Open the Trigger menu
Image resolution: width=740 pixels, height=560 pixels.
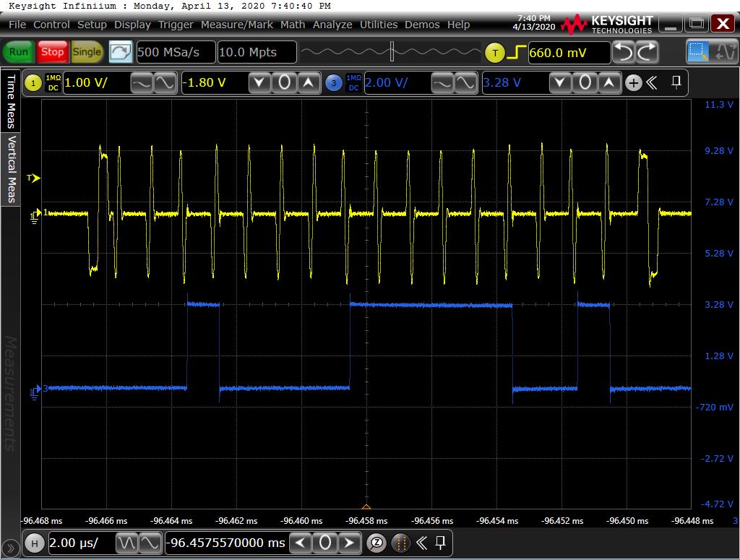point(176,25)
